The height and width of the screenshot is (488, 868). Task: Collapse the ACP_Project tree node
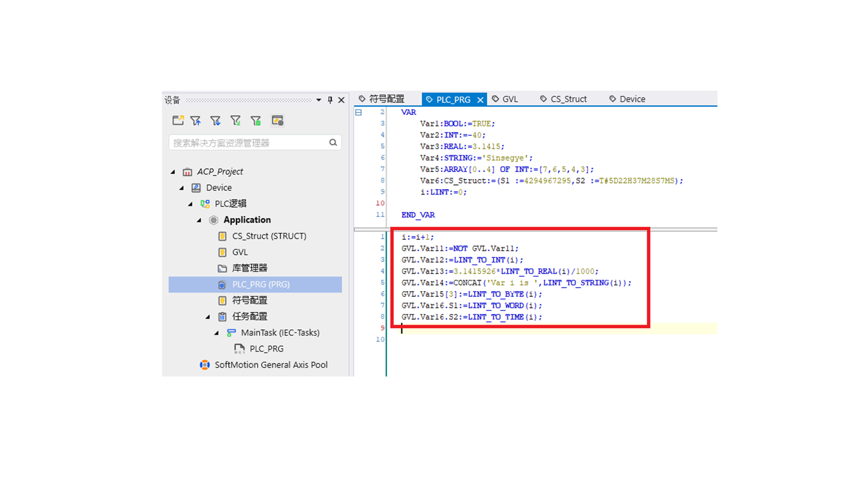tap(173, 172)
